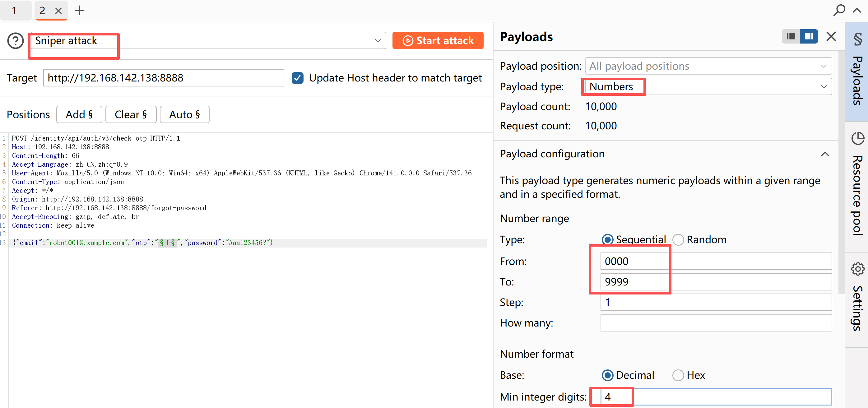The image size is (868, 408).
Task: Switch to left-docked panel layout icon
Action: click(791, 36)
